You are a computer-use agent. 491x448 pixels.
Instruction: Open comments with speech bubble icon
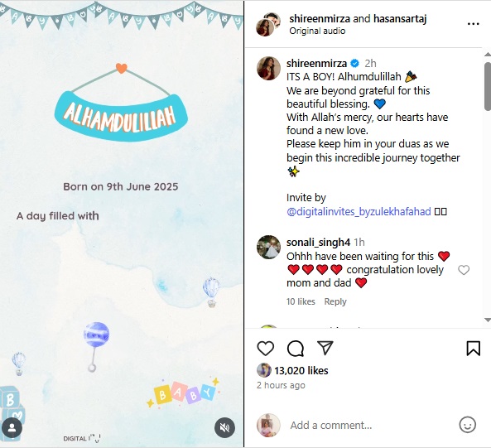[296, 348]
